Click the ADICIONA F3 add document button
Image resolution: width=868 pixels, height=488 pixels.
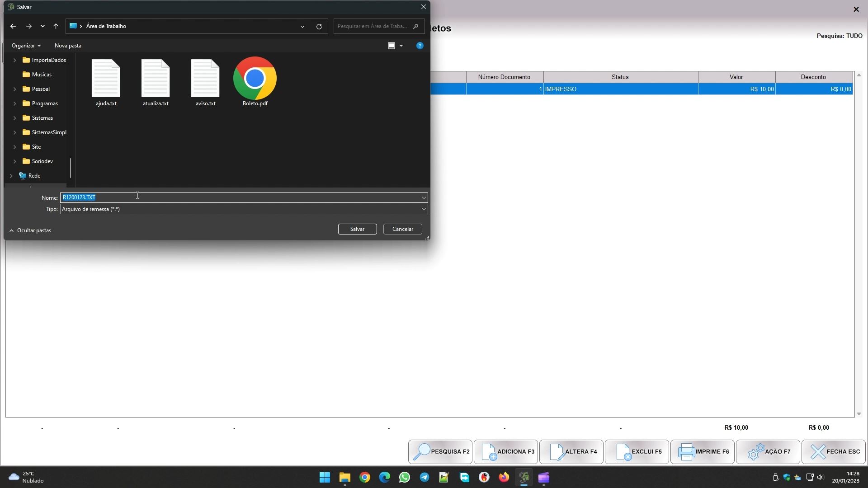pyautogui.click(x=505, y=452)
